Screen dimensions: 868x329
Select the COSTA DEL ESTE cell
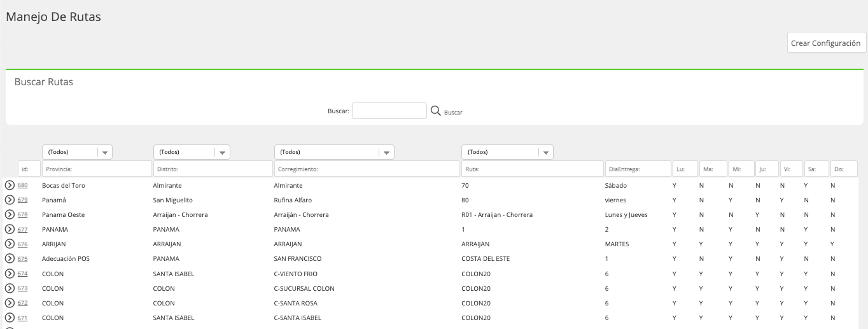(486, 258)
